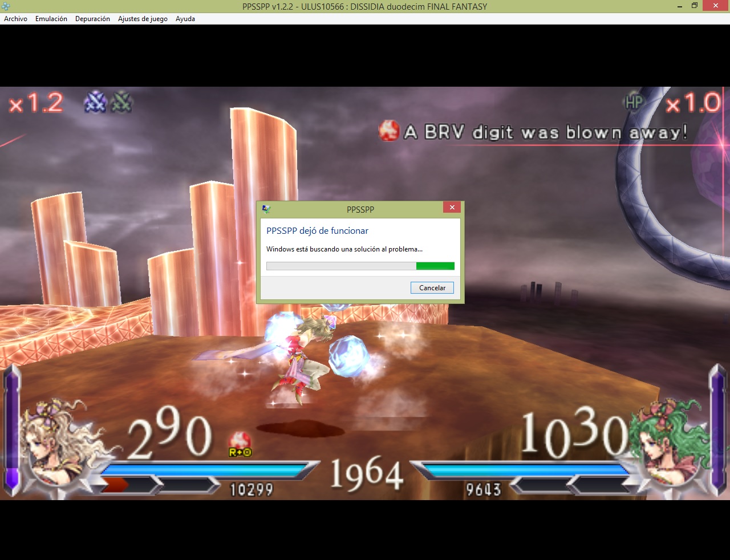Restore down the PPSSPP main window
This screenshot has width=730, height=560.
coord(694,6)
